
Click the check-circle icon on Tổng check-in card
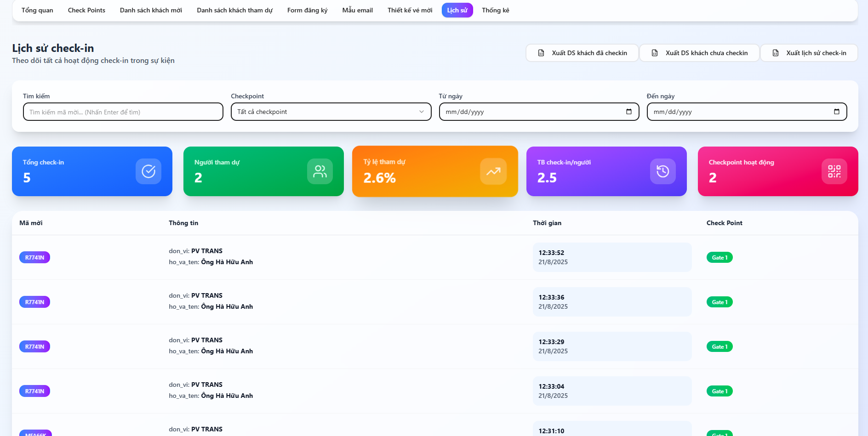click(x=148, y=171)
